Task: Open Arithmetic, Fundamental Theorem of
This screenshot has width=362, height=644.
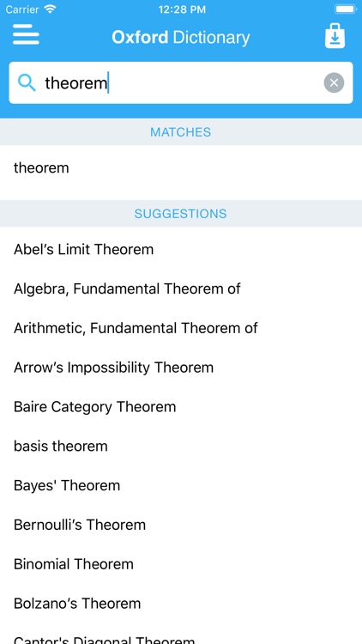Action: [x=181, y=328]
